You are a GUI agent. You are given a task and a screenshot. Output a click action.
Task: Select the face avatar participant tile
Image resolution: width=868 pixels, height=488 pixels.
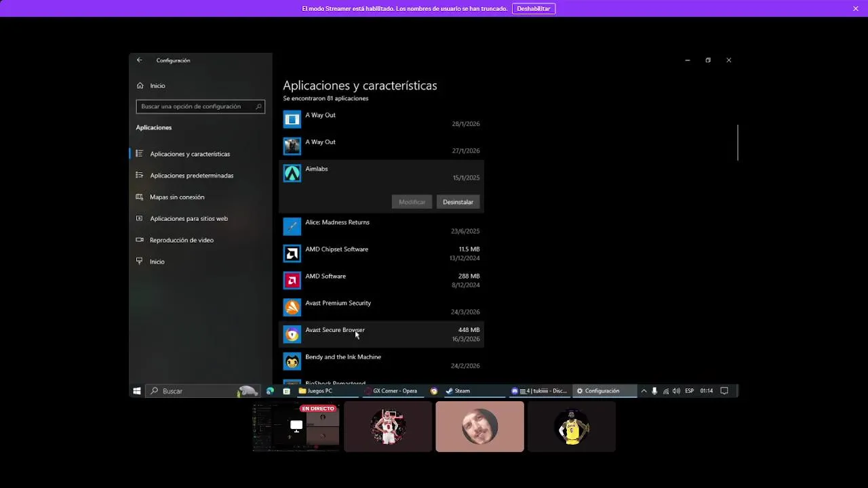[480, 426]
